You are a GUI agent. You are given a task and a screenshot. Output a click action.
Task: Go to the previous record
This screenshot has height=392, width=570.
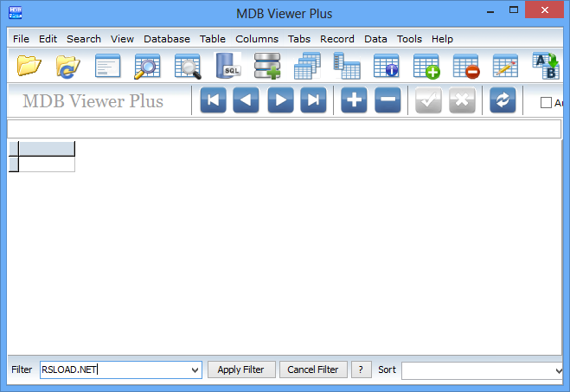pos(247,100)
